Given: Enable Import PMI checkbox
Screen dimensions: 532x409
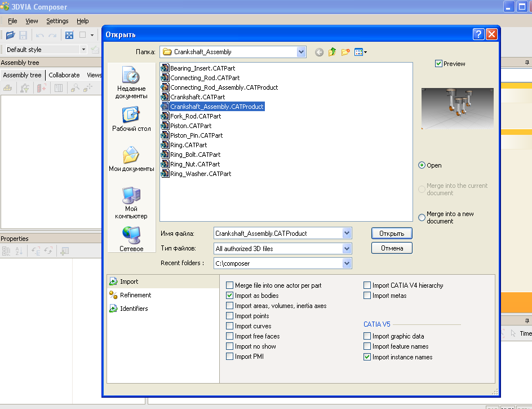Looking at the screenshot, I should [230, 357].
